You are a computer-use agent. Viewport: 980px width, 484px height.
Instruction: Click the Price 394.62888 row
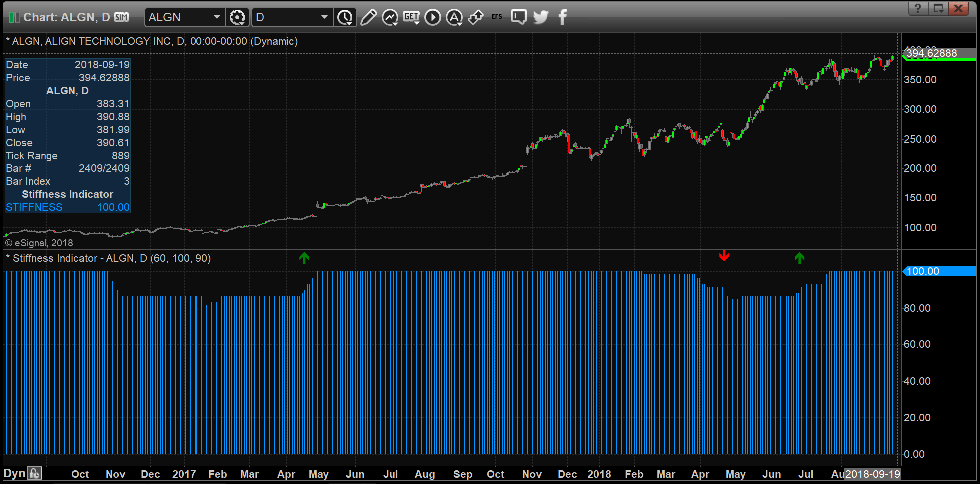pyautogui.click(x=68, y=78)
